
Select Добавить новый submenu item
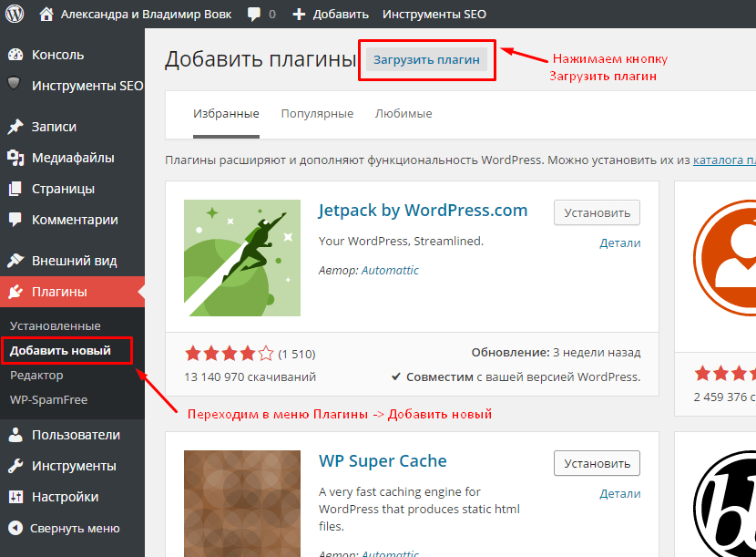coord(60,350)
